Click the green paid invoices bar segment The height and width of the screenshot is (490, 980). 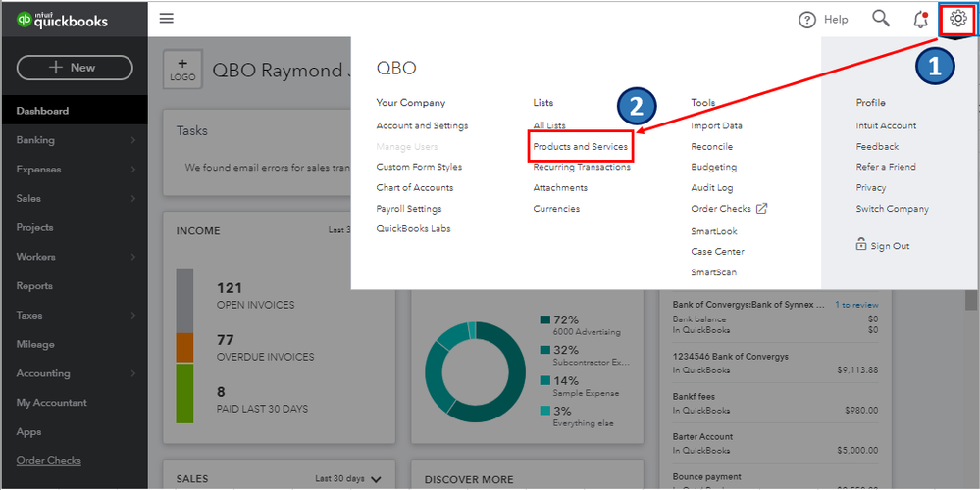pyautogui.click(x=184, y=393)
